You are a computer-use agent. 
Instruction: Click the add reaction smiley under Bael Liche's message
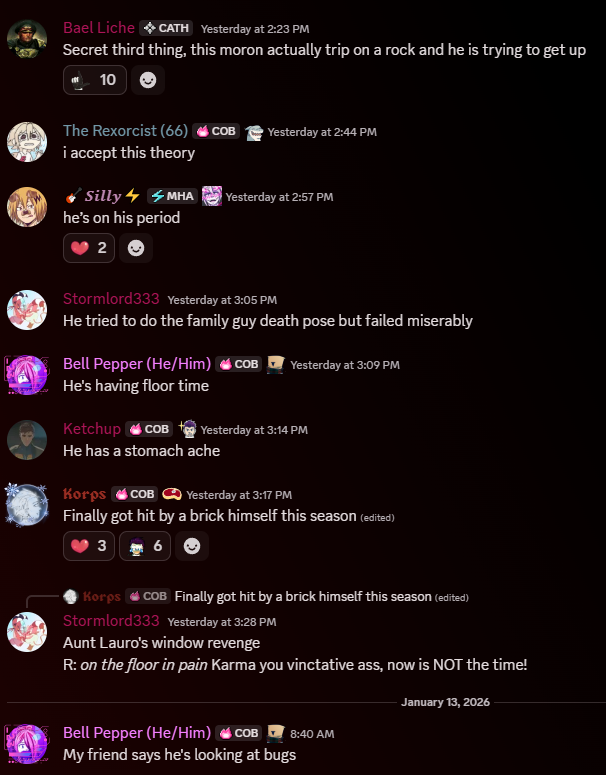[x=148, y=80]
